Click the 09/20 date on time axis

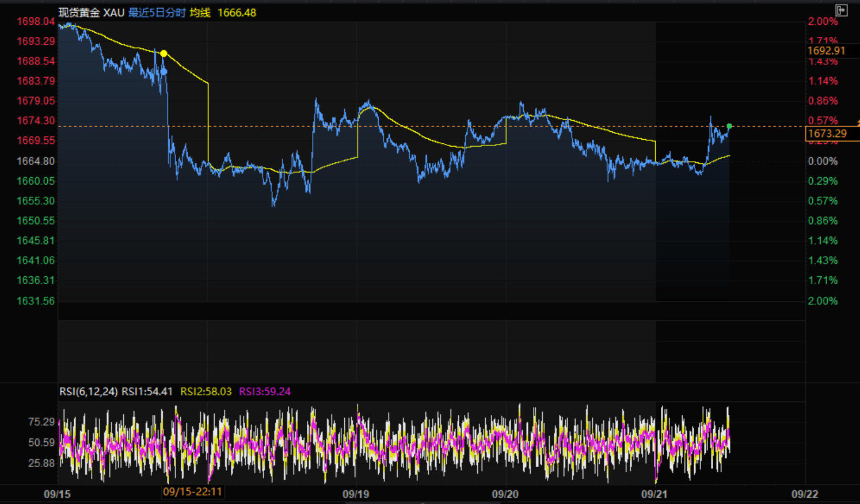(x=505, y=494)
